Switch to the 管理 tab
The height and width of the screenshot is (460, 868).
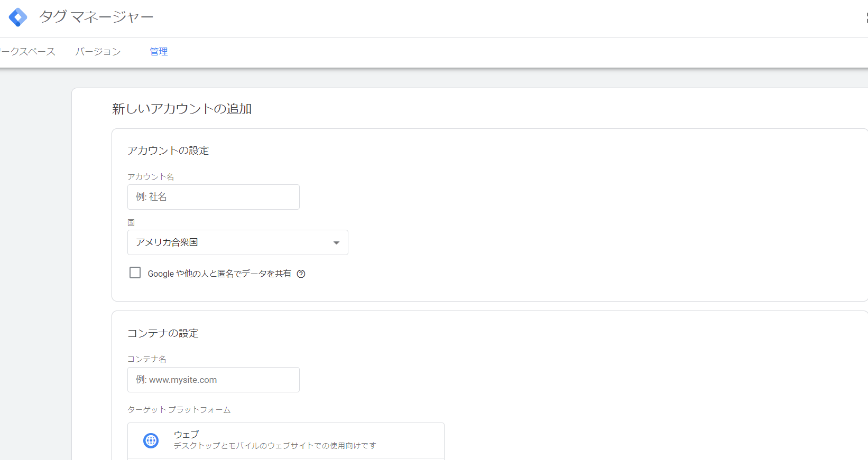click(x=159, y=52)
